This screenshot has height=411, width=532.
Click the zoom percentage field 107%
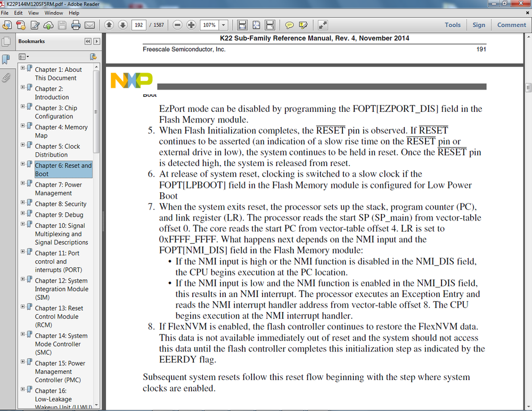tap(210, 25)
